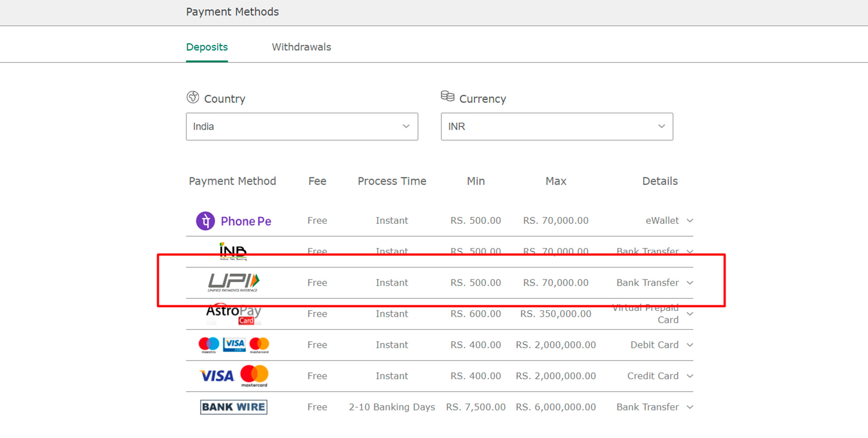
Task: Open the Country dropdown showing India
Action: (302, 127)
